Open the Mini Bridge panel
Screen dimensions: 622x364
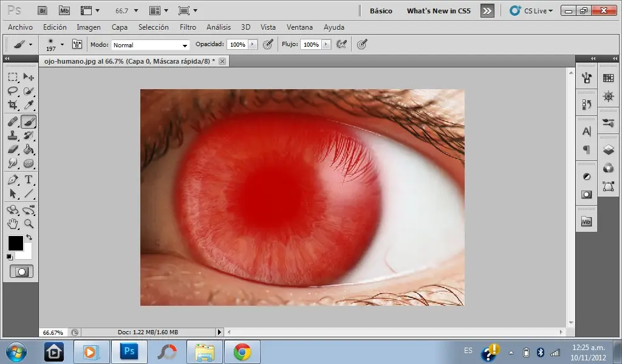pos(586,221)
